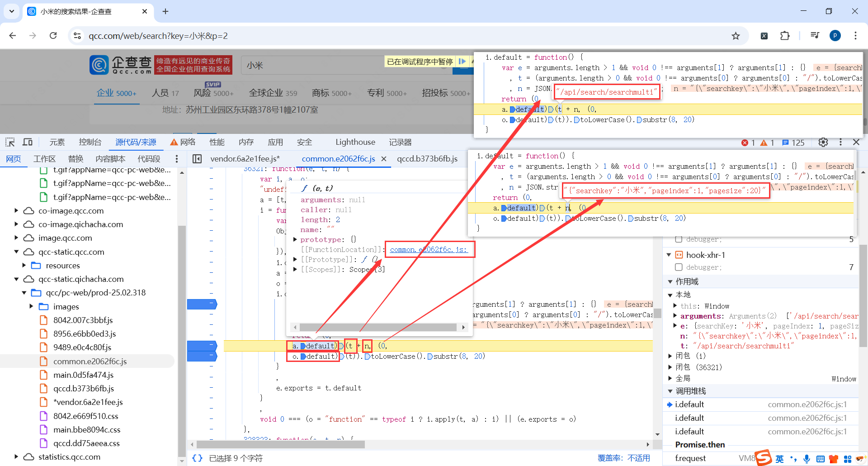868x466 pixels.
Task: Open the Sogou soft keyboard icon
Action: pyautogui.click(x=821, y=459)
